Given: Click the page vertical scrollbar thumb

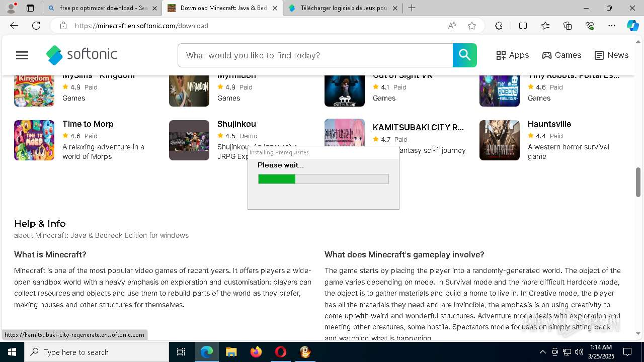Looking at the screenshot, I should point(638,182).
